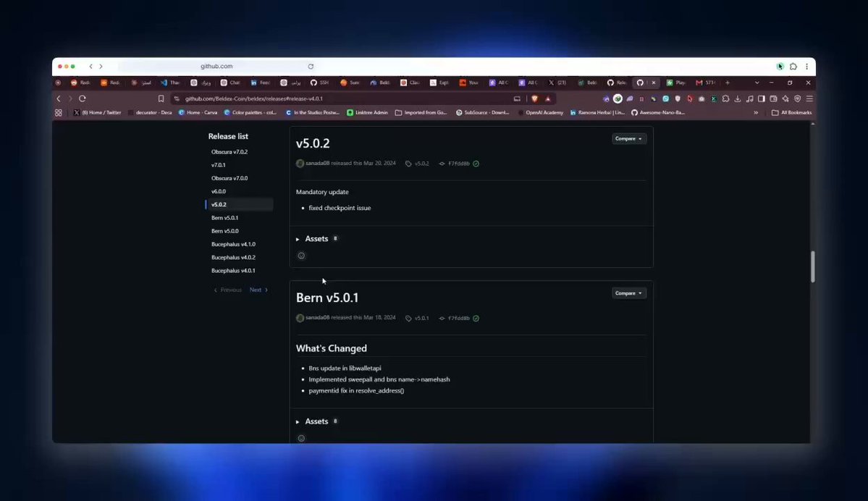Open a new tab with the plus icon

pyautogui.click(x=728, y=83)
